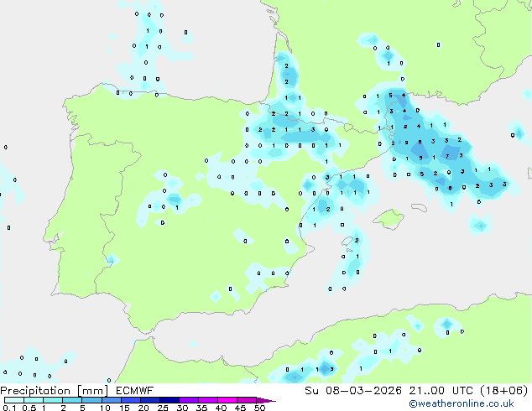This screenshot has height=411, width=532.
Task: Select the 35–40 mm legend swatch
Action: 208,400
